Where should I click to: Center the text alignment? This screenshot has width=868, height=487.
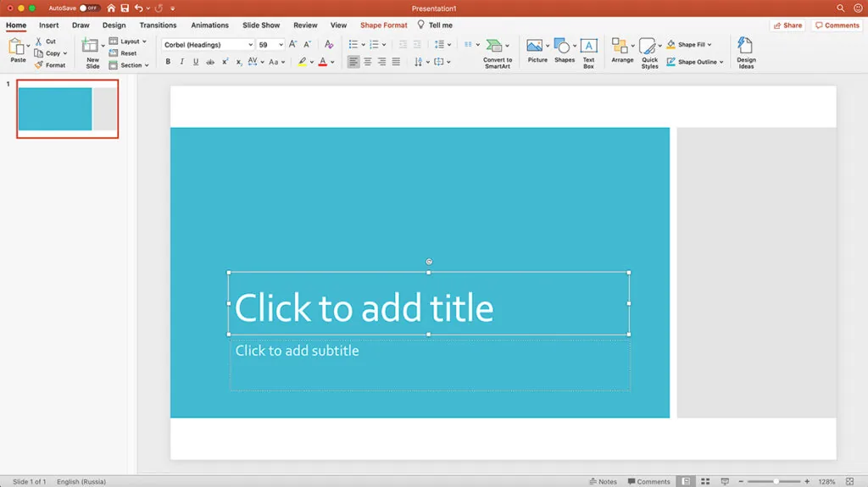[x=368, y=62]
